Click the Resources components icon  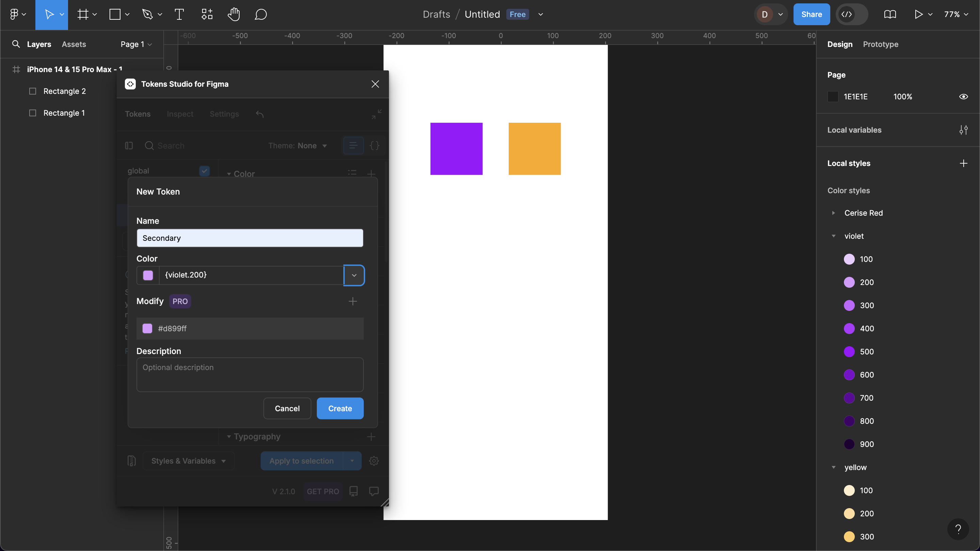tap(207, 14)
